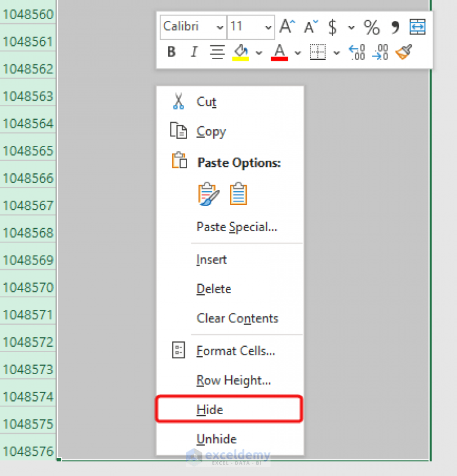Choose the plain Paste clipboard option
The height and width of the screenshot is (476, 457).
click(x=238, y=194)
